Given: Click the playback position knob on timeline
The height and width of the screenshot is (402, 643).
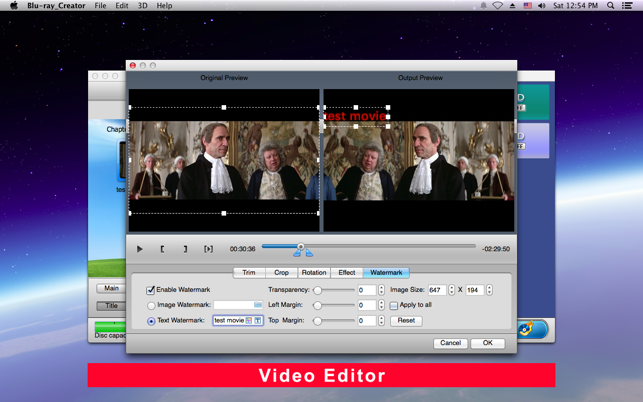Looking at the screenshot, I should coord(301,246).
